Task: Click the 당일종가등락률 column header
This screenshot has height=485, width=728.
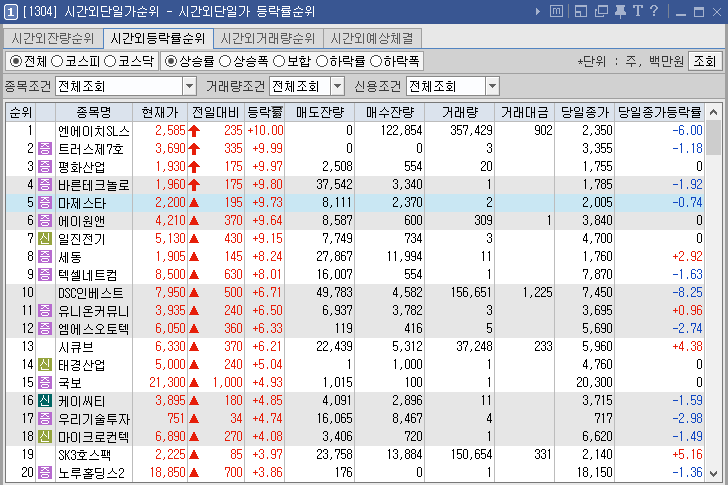Action: click(660, 112)
